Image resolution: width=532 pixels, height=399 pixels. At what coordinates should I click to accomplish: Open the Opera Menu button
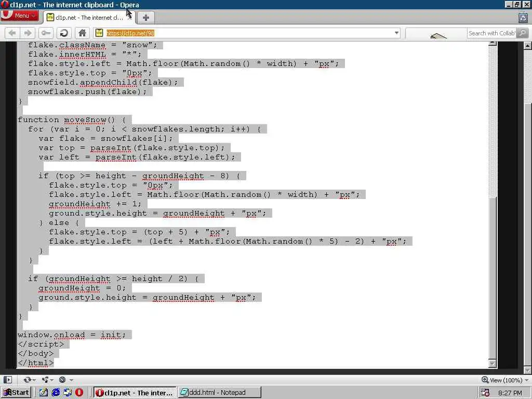pos(20,16)
